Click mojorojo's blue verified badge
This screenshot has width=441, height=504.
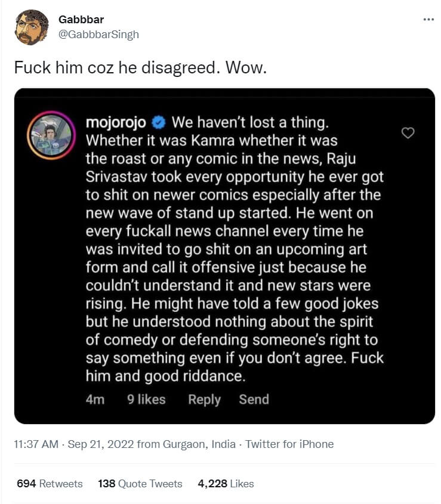tap(159, 123)
